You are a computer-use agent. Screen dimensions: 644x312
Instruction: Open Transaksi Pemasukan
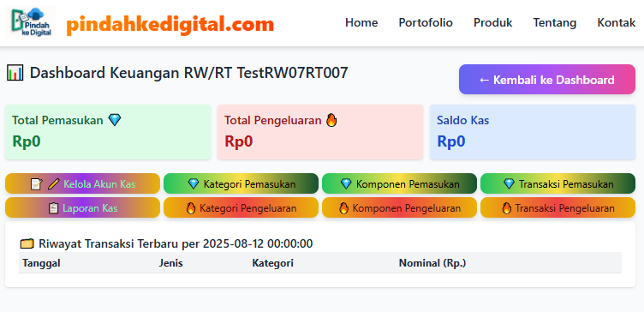(558, 183)
